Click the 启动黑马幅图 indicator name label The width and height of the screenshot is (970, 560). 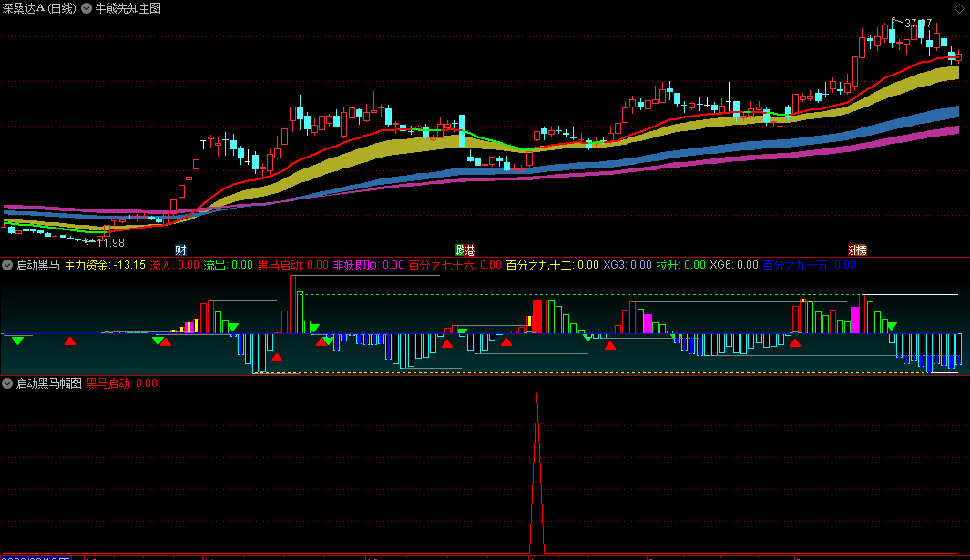pos(49,383)
